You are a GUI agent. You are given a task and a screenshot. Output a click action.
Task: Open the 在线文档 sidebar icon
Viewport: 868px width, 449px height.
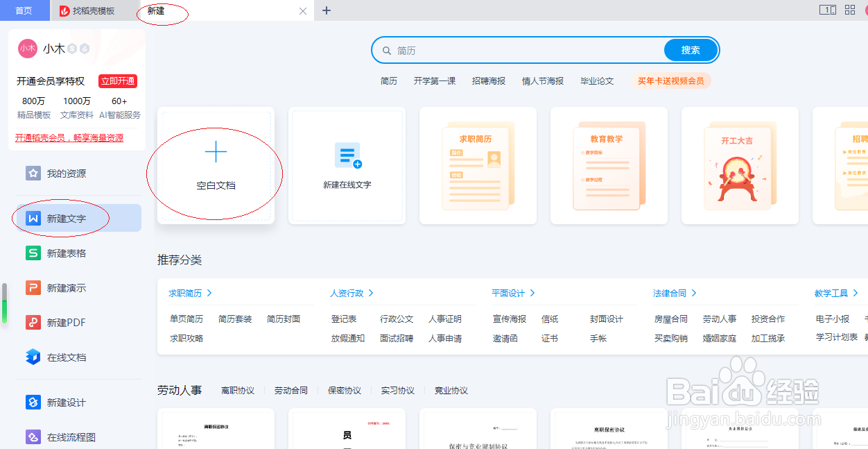point(33,357)
